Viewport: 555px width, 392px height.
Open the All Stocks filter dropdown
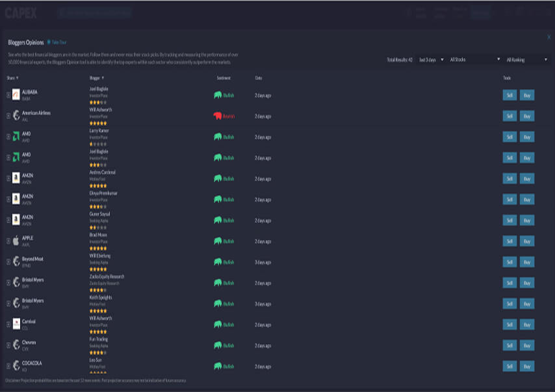tap(474, 60)
